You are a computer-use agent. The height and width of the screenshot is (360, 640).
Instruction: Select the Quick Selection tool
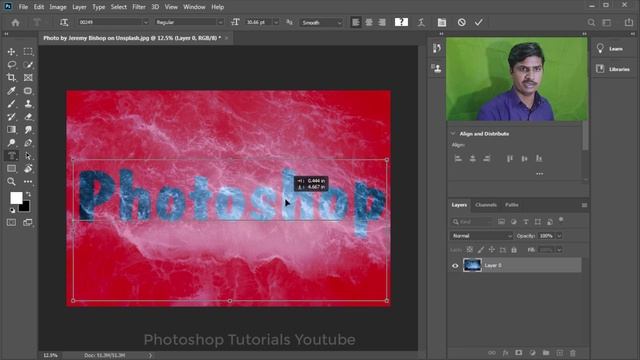28,64
